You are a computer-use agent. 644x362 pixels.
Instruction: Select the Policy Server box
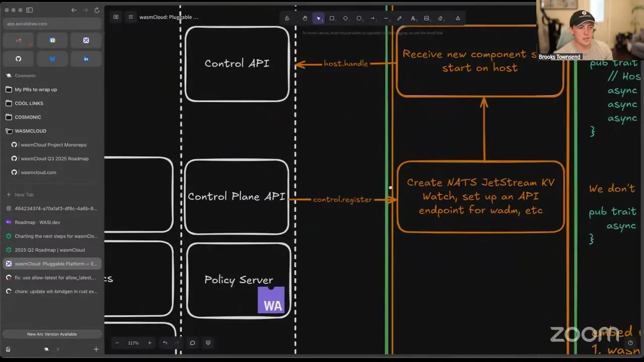238,281
